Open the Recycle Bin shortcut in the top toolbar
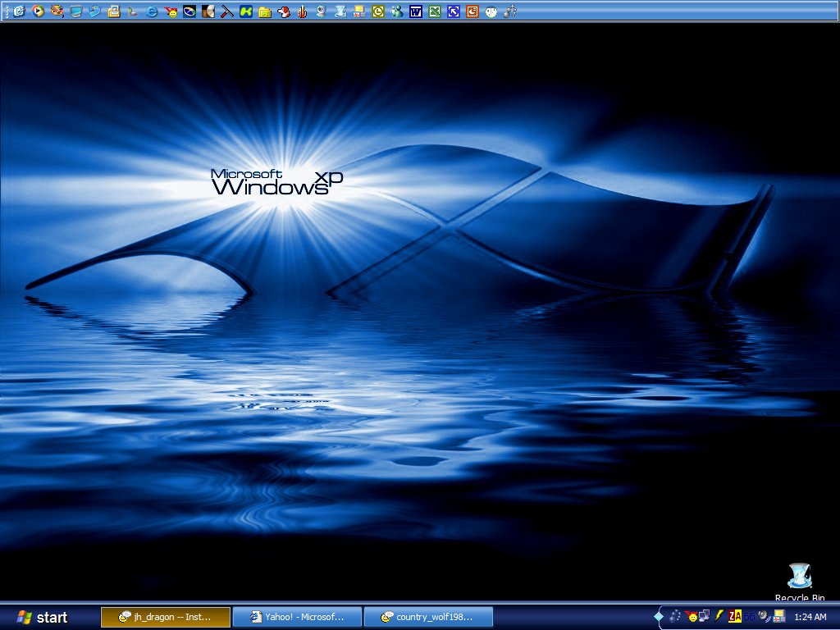840x630 pixels. tap(340, 11)
